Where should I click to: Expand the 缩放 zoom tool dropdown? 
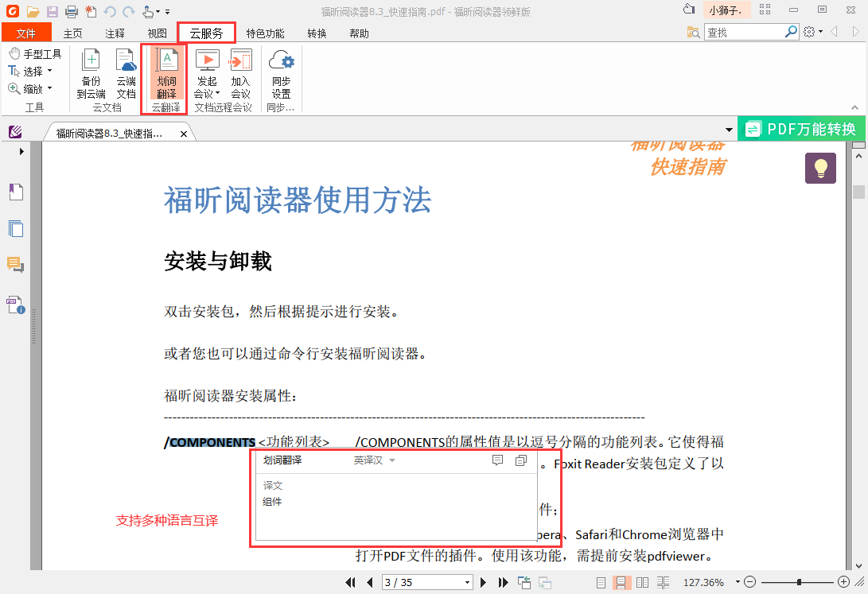[x=50, y=88]
